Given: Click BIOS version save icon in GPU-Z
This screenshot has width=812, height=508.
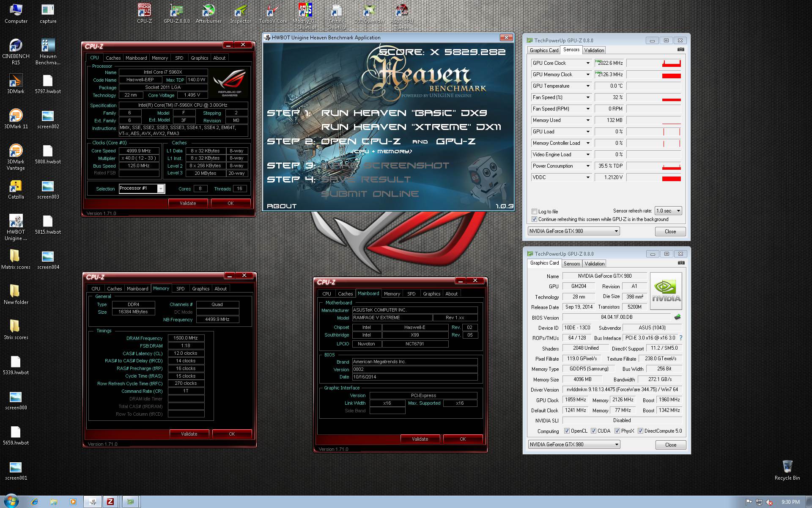Looking at the screenshot, I should 678,317.
